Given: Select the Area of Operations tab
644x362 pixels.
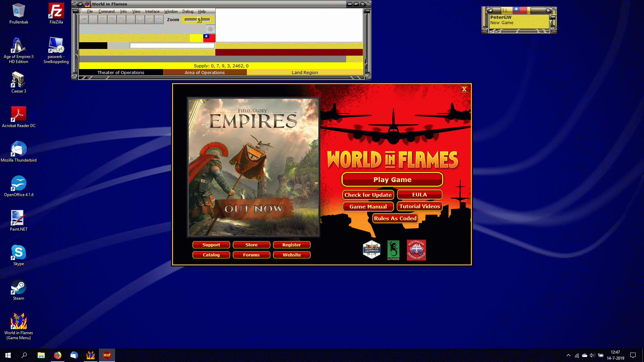Looking at the screenshot, I should point(205,72).
